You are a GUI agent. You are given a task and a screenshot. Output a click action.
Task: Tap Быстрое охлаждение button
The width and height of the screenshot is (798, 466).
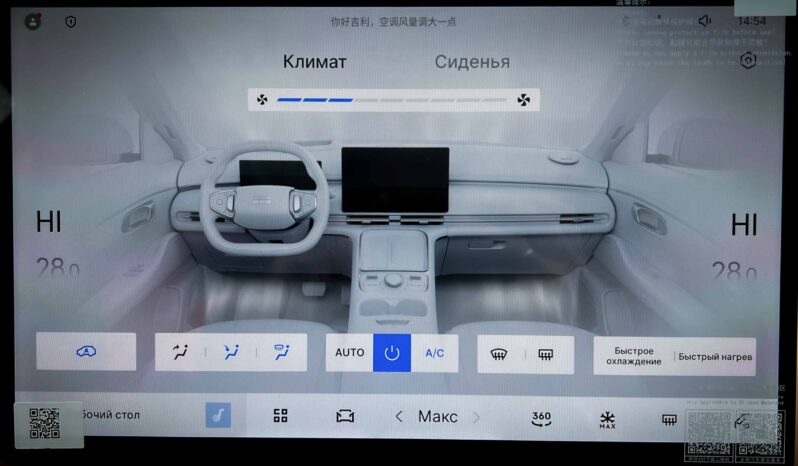click(634, 356)
